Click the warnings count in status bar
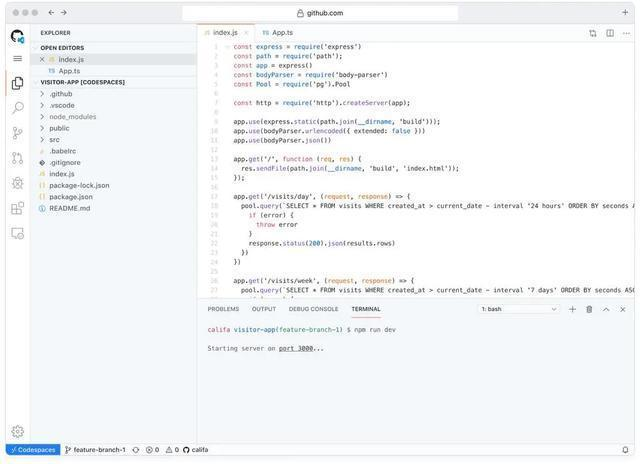The image size is (640, 464). (172, 450)
